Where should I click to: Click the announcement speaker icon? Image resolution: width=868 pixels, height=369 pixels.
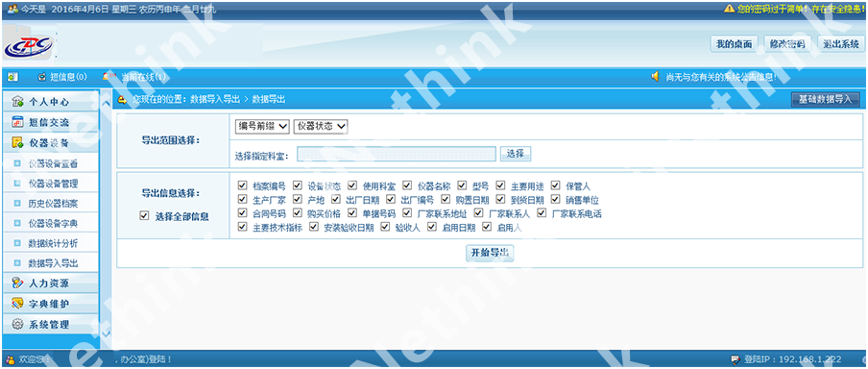pos(656,77)
